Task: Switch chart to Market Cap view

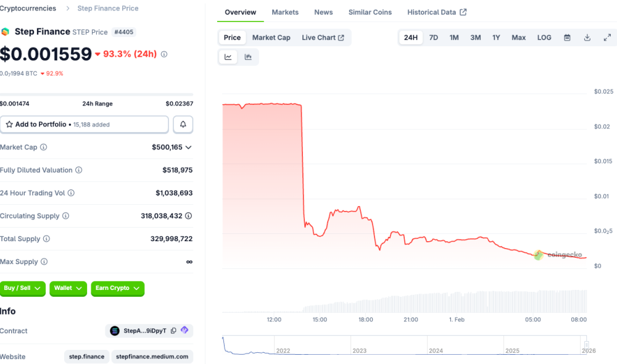Action: pos(271,37)
